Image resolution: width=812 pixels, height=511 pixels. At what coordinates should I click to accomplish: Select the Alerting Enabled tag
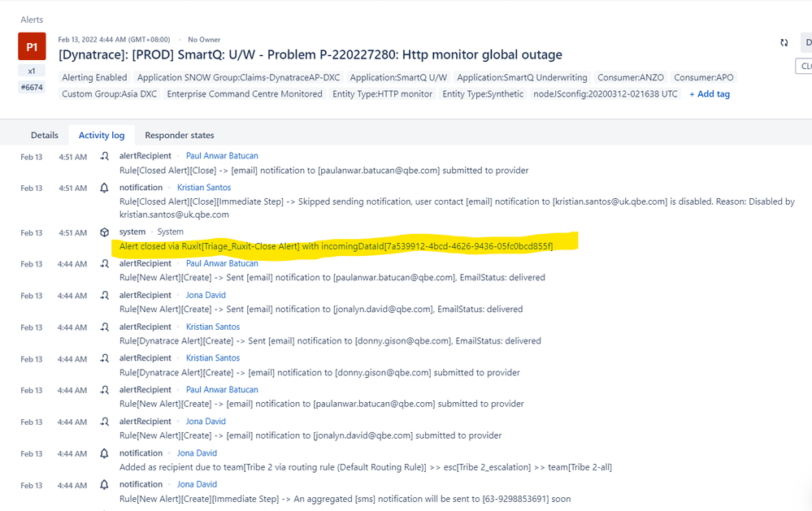(94, 78)
